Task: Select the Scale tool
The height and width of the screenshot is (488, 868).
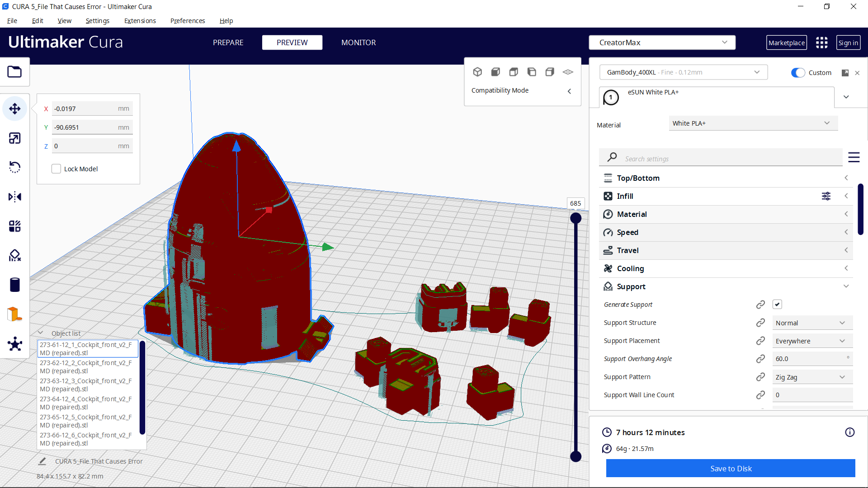Action: pyautogui.click(x=14, y=138)
